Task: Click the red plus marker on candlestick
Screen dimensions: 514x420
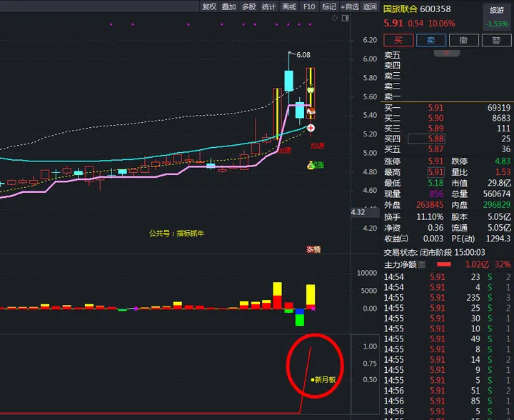Action: [x=311, y=128]
